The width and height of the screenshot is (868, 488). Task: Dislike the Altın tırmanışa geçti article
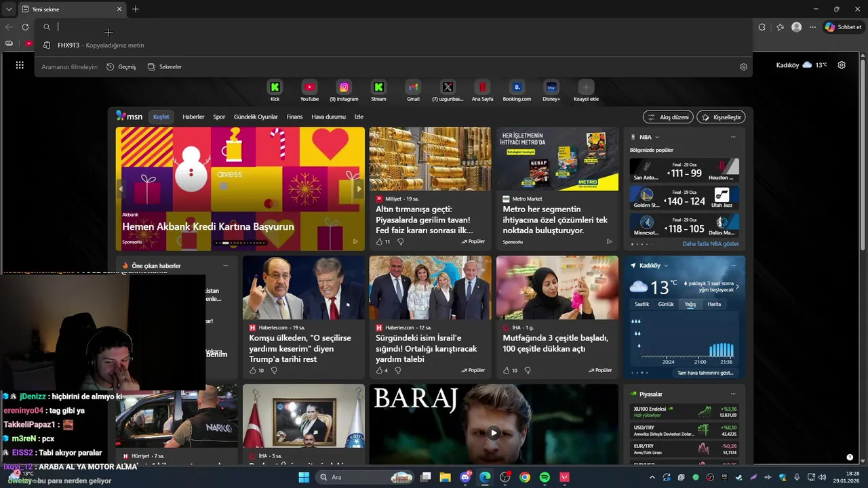(400, 241)
